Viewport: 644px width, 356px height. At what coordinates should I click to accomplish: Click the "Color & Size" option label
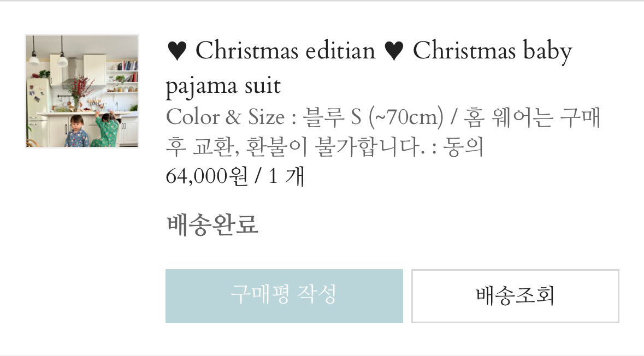(225, 117)
